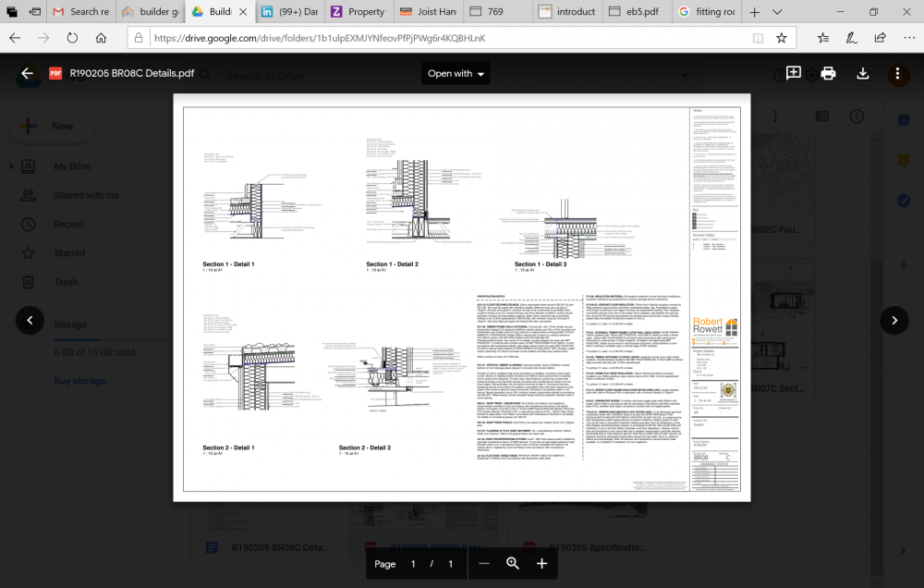This screenshot has height=588, width=924.
Task: Add a comment to the PDF
Action: pyautogui.click(x=793, y=73)
